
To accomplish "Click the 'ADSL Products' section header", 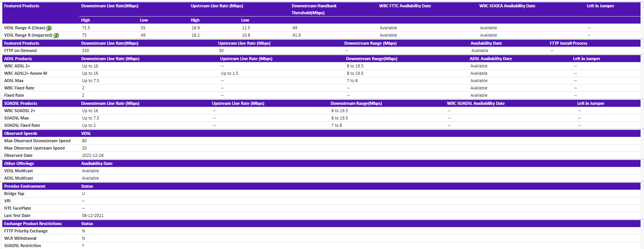I will coord(18,59).
